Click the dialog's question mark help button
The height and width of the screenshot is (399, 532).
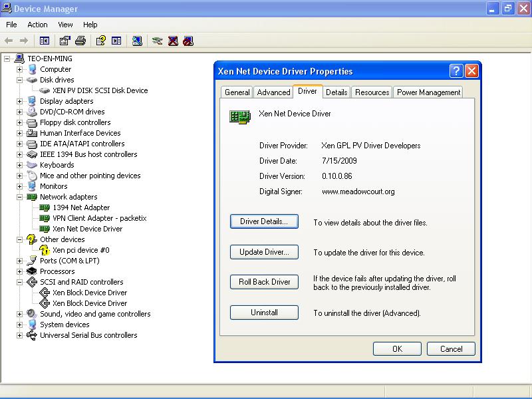click(x=456, y=71)
